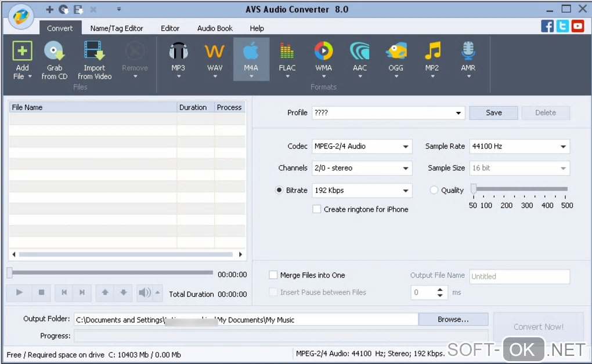This screenshot has width=592, height=364.
Task: Select the FLAC format icon
Action: pos(287,51)
